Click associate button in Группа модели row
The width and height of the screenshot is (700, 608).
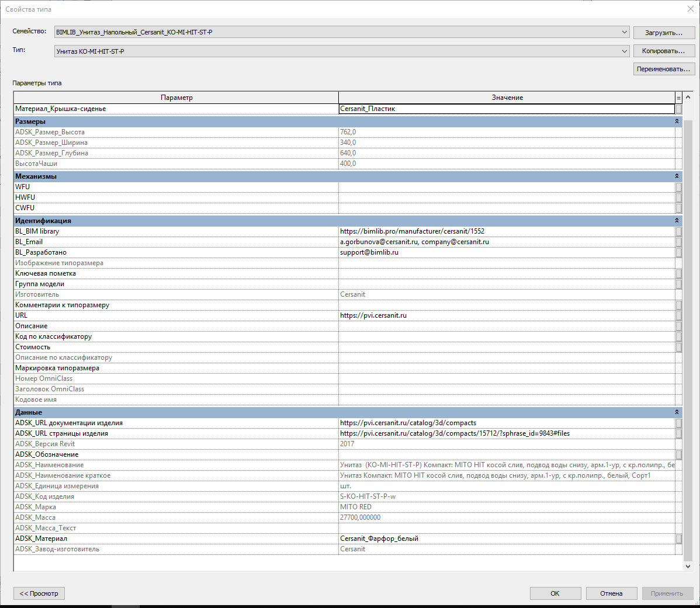click(678, 284)
